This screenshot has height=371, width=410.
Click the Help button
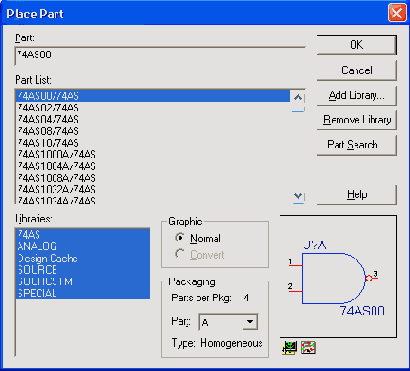[356, 195]
